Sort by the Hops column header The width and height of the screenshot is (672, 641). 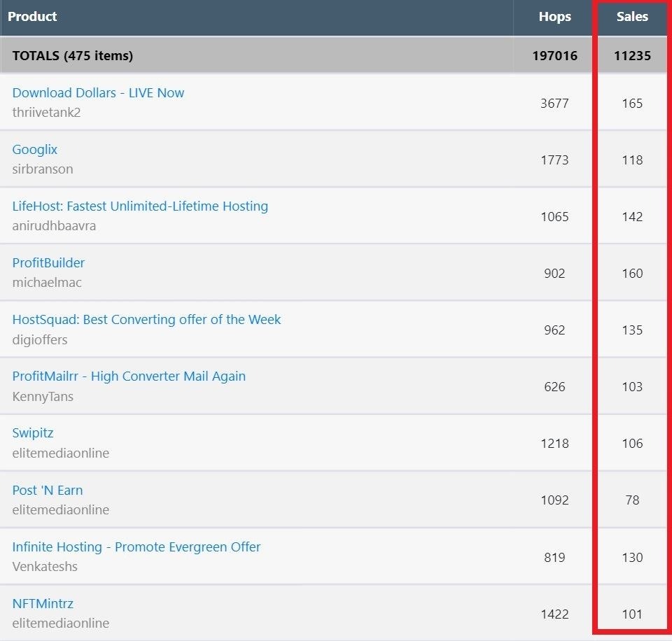[x=554, y=16]
